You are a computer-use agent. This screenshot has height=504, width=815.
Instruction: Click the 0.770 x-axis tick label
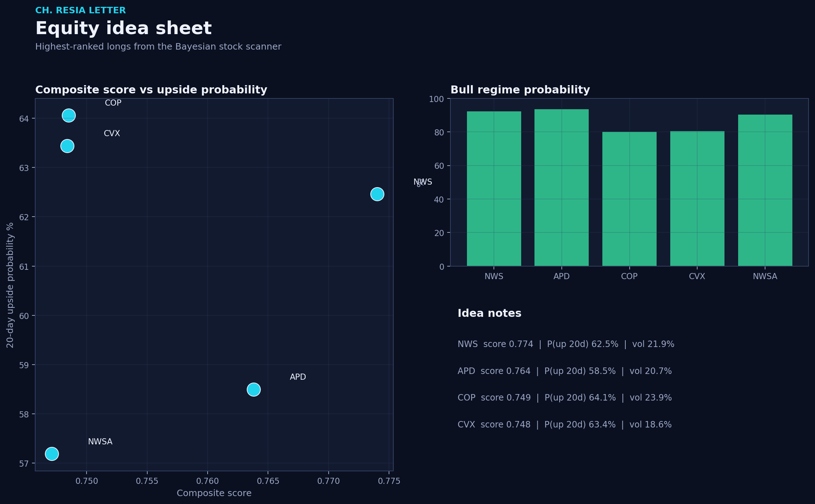point(329,481)
